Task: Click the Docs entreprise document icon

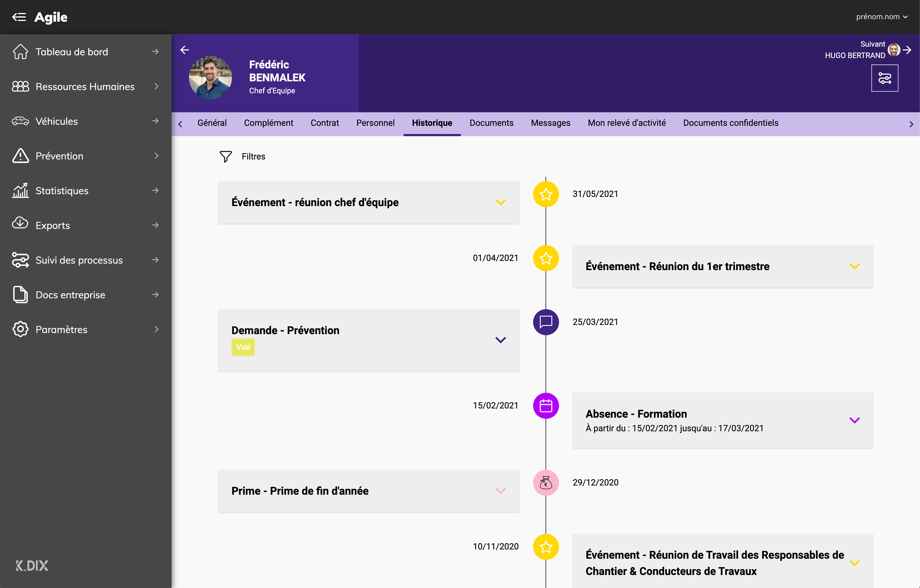Action: pos(20,294)
